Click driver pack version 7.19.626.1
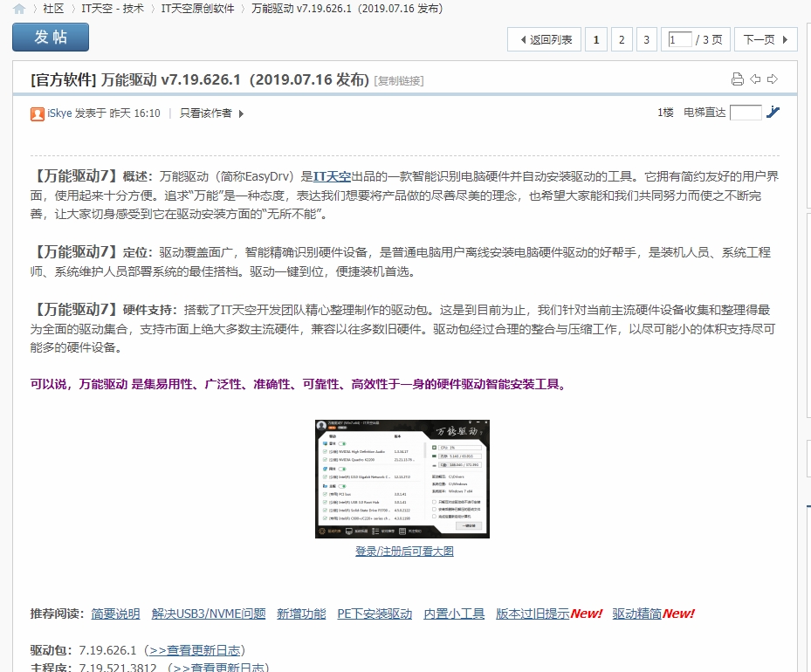This screenshot has height=672, width=811. (107, 650)
